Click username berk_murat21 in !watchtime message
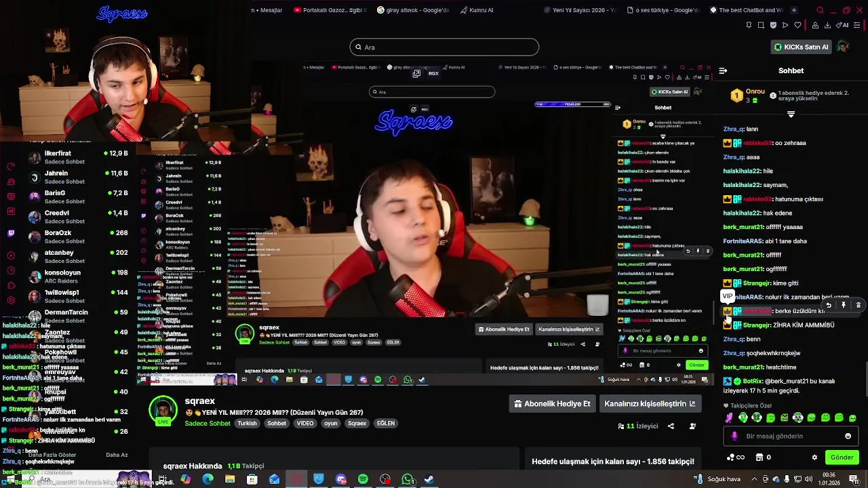The height and width of the screenshot is (488, 868). (x=743, y=367)
